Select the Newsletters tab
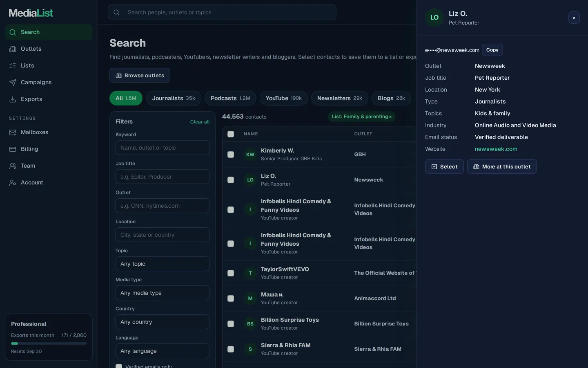This screenshot has height=368, width=588. click(340, 98)
